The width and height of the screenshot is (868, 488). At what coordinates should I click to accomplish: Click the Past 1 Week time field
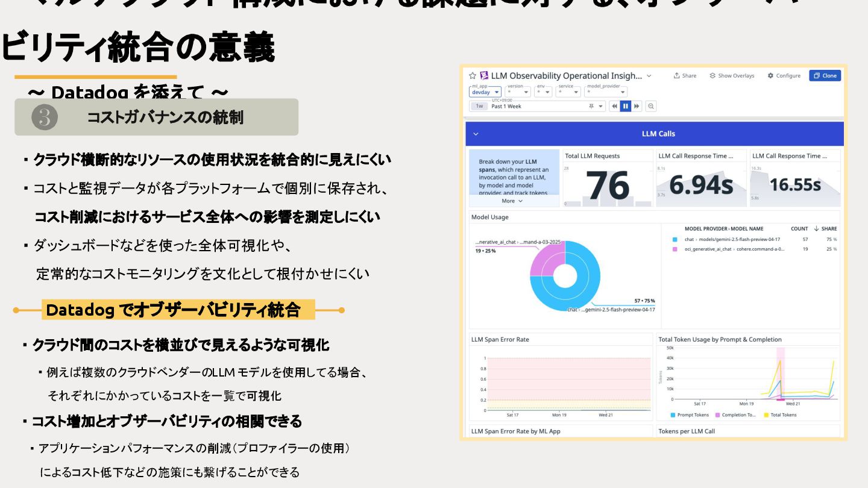[536, 106]
